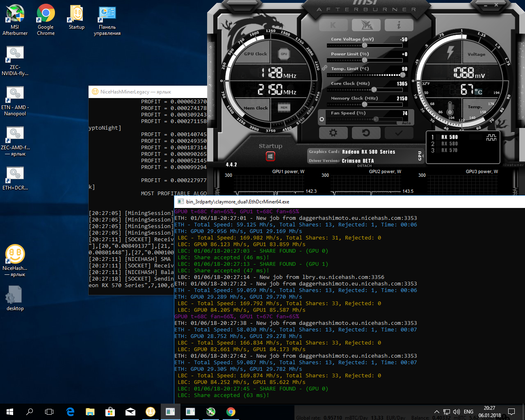The width and height of the screenshot is (525, 420).
Task: Open fan speed gear settings icon
Action: click(322, 119)
